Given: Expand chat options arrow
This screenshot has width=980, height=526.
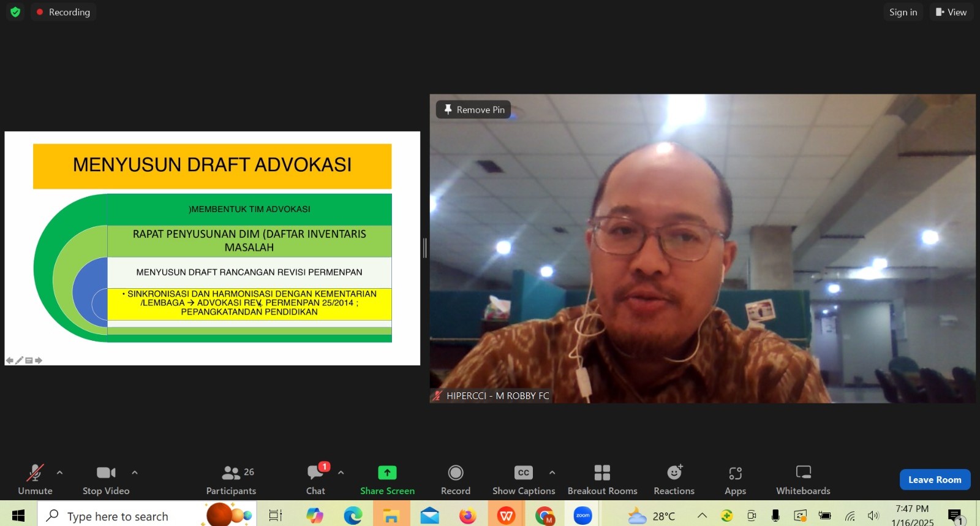Looking at the screenshot, I should [x=341, y=473].
